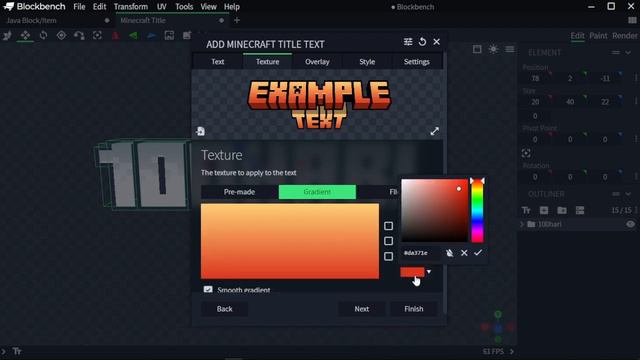The width and height of the screenshot is (640, 360).
Task: Collapse the Element panel chevron
Action: click(x=628, y=53)
